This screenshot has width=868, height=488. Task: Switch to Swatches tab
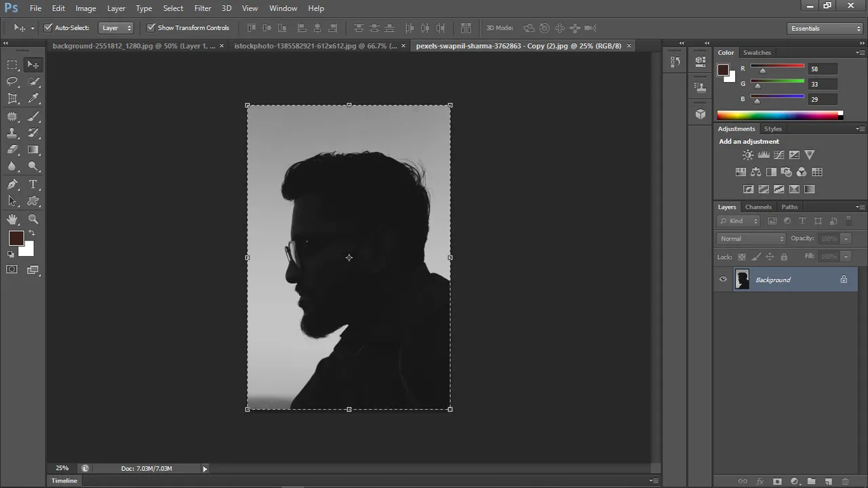coord(757,52)
